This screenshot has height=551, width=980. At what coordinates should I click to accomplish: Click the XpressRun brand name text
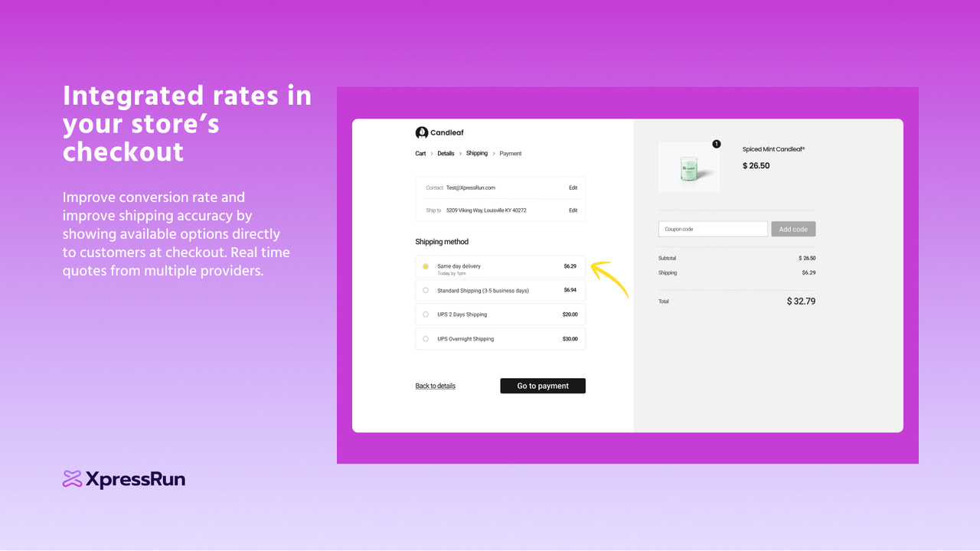[x=136, y=480]
